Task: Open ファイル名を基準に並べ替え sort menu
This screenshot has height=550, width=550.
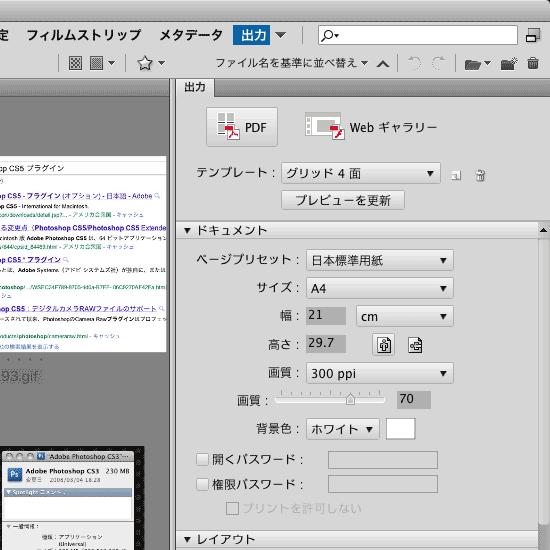Action: pyautogui.click(x=292, y=63)
